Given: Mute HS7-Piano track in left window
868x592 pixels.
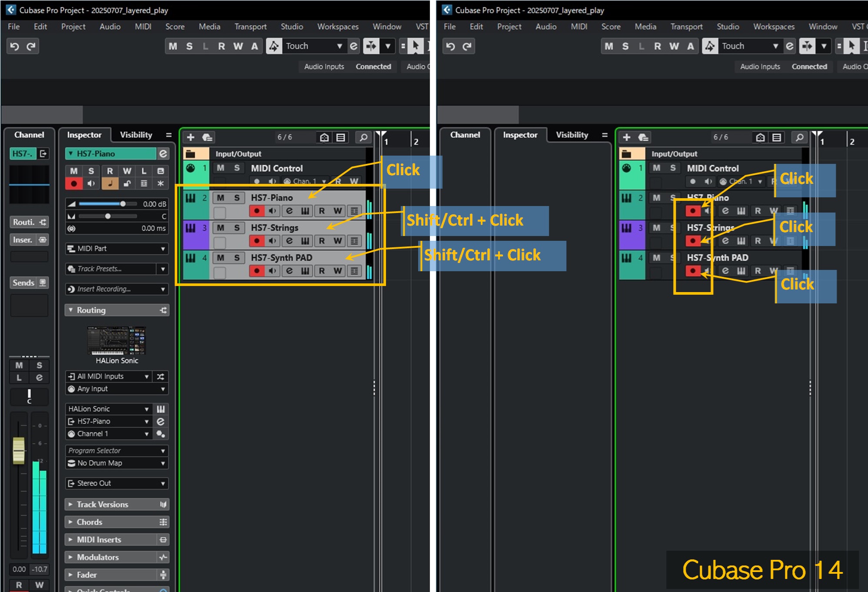Looking at the screenshot, I should (x=221, y=198).
